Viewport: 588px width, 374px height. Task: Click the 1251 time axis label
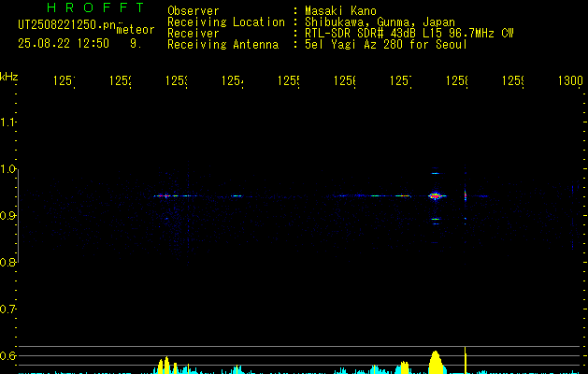tap(65, 80)
